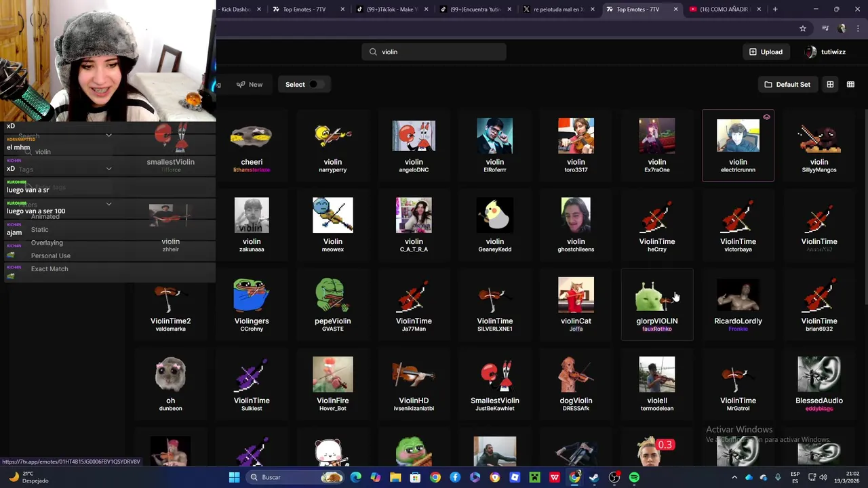Open author link eddyblogc
The height and width of the screenshot is (488, 868).
[819, 408]
